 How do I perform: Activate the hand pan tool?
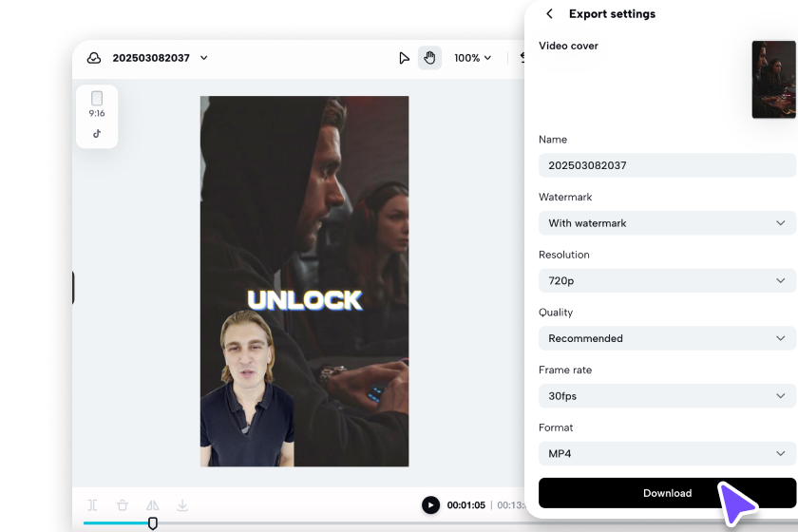click(x=429, y=58)
